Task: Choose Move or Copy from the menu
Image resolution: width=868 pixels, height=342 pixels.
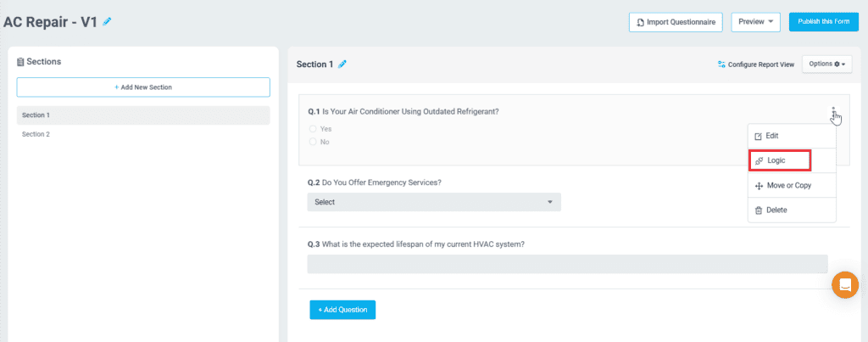Action: coord(783,185)
